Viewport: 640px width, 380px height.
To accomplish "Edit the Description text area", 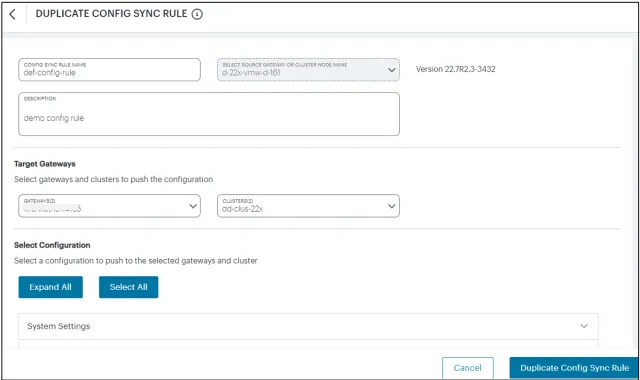I will point(209,114).
